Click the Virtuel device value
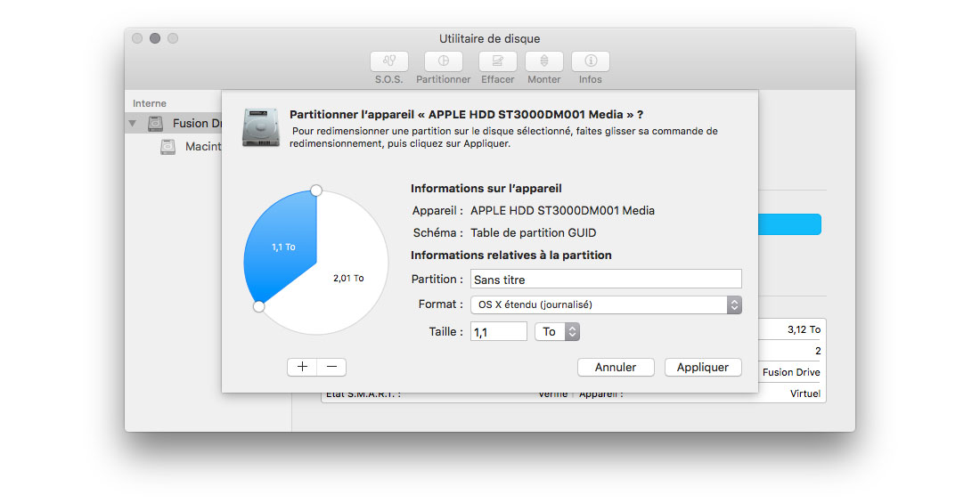 point(805,393)
